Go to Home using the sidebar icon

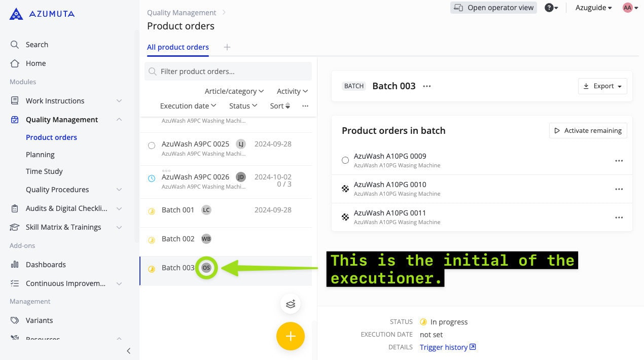point(35,63)
